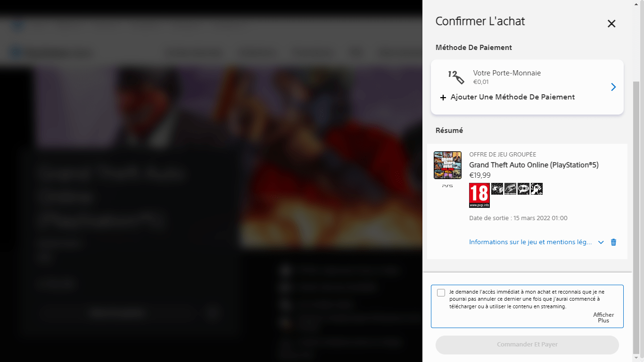Expand game info with the down chevron

601,242
